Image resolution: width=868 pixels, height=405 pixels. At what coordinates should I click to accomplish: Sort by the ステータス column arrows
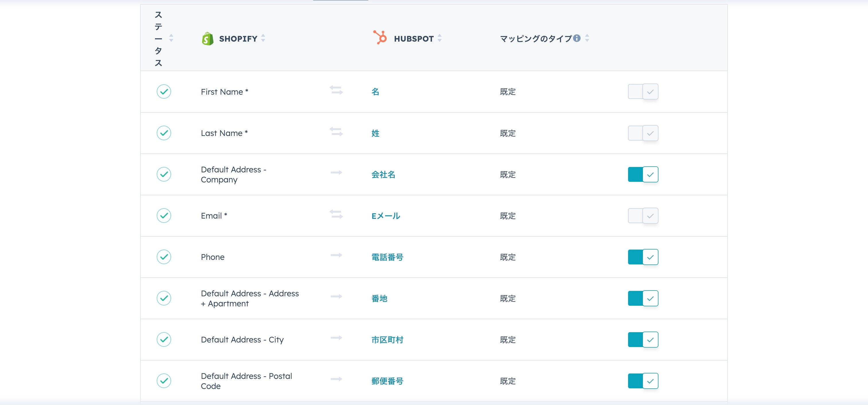171,38
